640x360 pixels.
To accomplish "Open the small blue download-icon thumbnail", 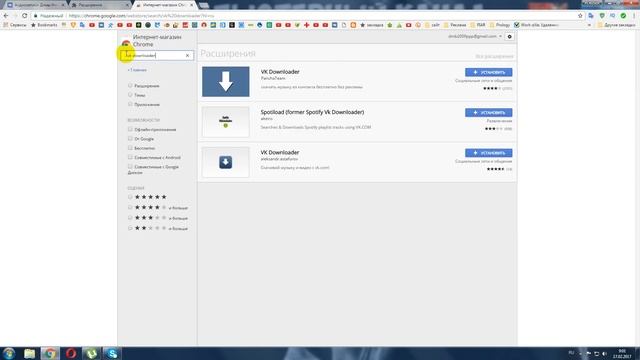I will click(x=226, y=162).
